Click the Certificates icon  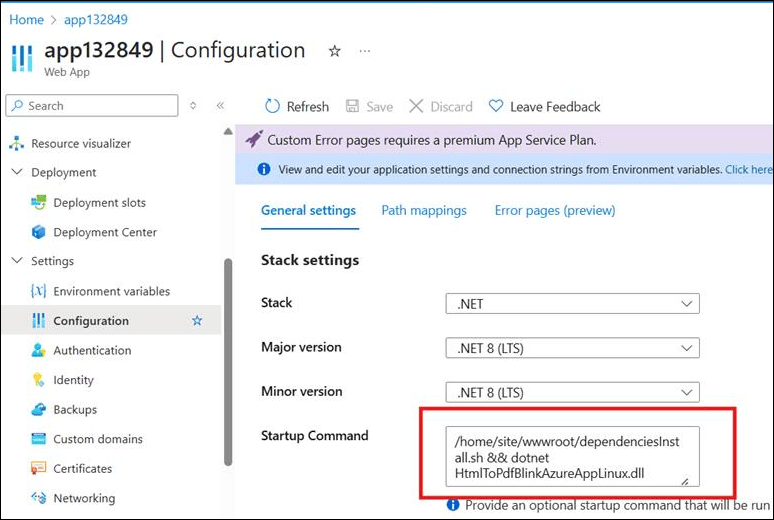[39, 468]
